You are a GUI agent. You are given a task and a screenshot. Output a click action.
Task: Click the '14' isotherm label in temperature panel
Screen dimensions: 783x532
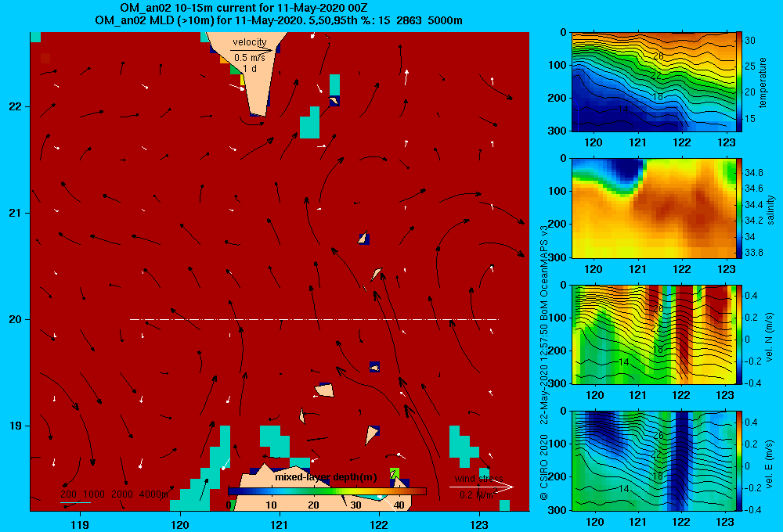(622, 110)
